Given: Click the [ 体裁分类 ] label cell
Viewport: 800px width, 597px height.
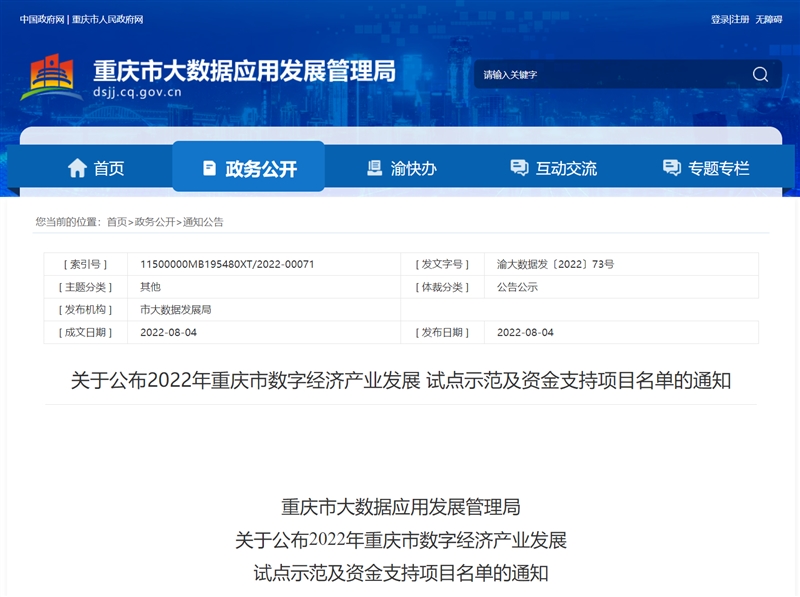Looking at the screenshot, I should 442,287.
